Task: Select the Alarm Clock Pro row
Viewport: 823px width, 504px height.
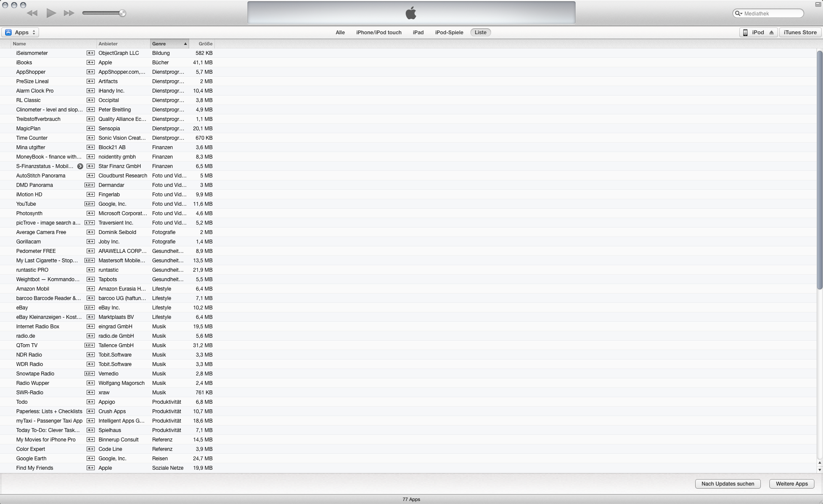Action: point(408,91)
